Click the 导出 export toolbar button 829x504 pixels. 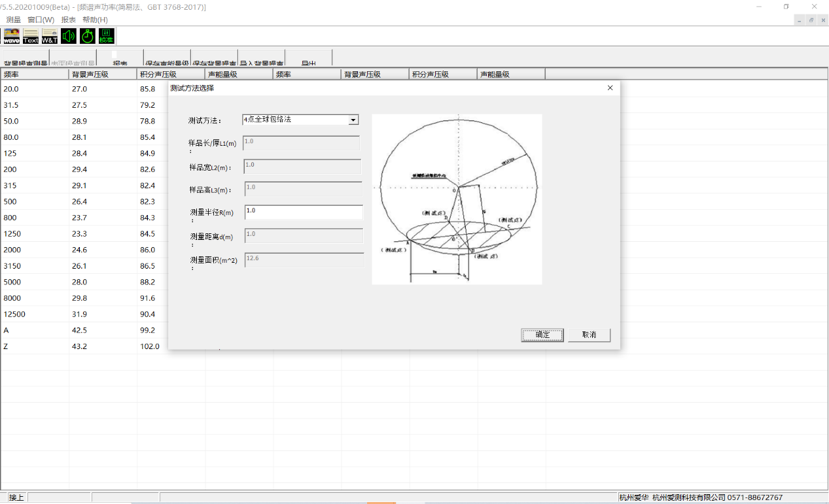[308, 60]
